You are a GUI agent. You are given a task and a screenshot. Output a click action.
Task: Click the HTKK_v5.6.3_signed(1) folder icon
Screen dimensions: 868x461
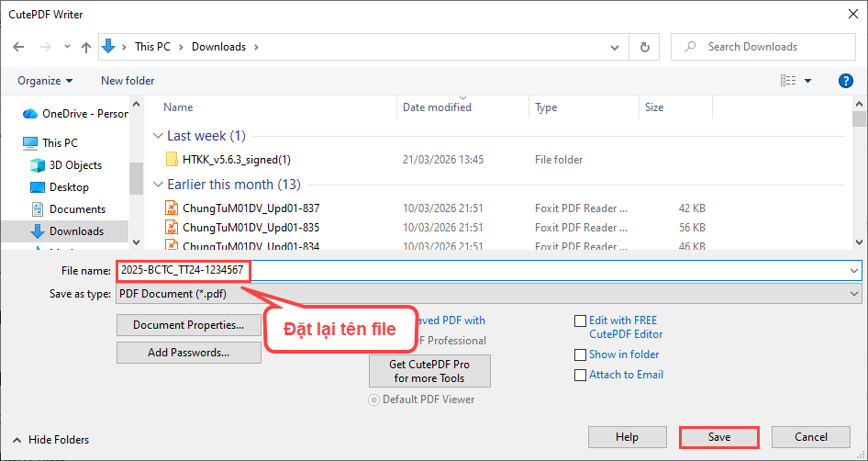click(x=172, y=160)
